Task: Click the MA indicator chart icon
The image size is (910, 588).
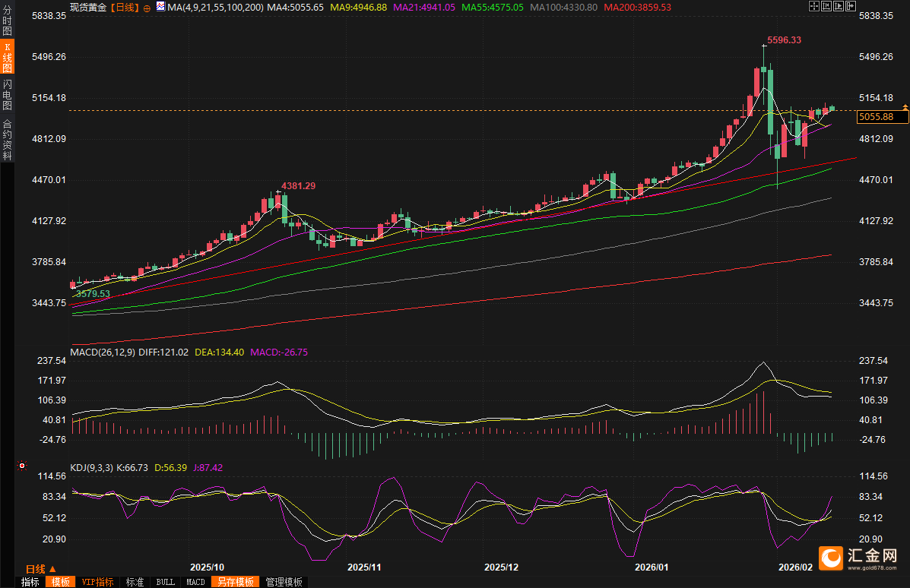Action: click(160, 6)
